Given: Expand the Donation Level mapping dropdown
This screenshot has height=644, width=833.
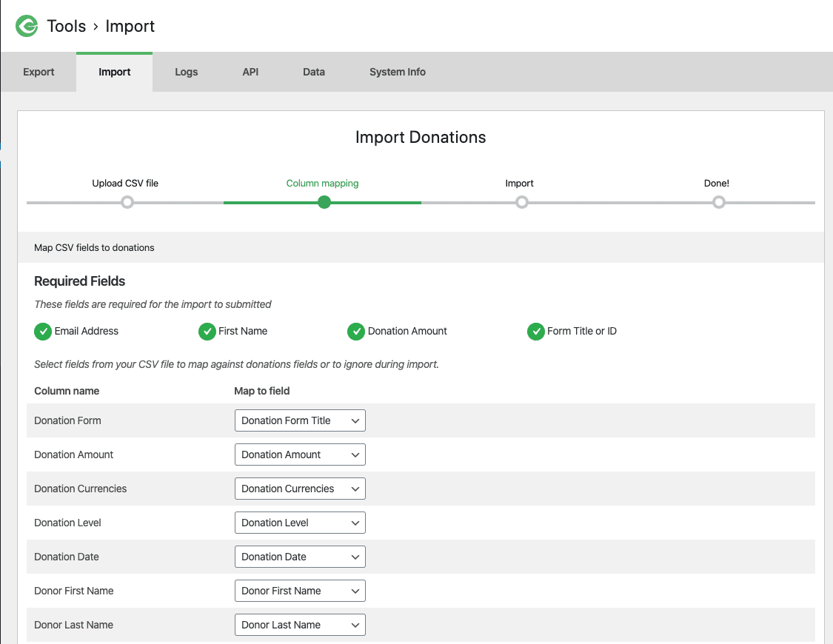Looking at the screenshot, I should click(x=300, y=523).
